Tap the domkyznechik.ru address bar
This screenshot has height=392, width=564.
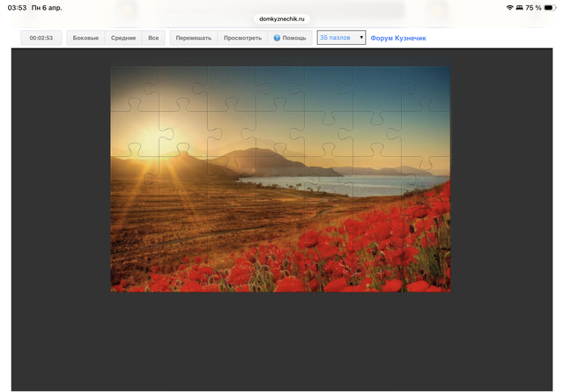tap(281, 18)
